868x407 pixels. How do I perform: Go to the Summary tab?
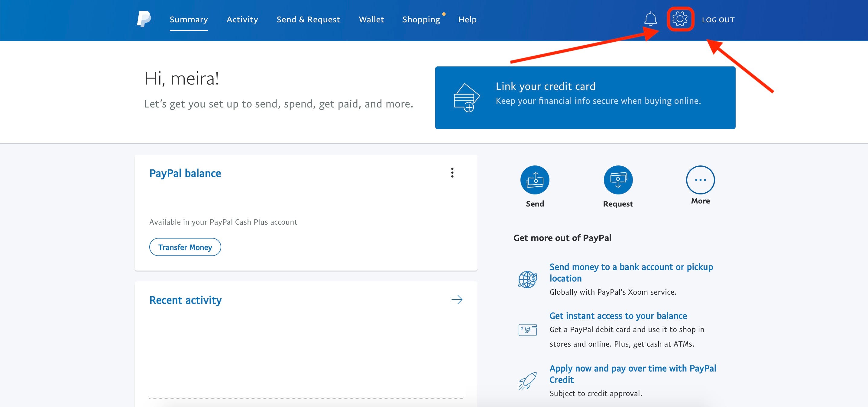point(189,20)
